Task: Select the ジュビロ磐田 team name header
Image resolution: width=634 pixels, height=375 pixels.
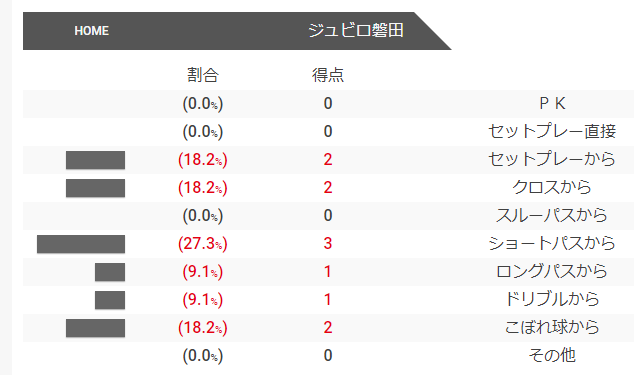Action: tap(356, 30)
